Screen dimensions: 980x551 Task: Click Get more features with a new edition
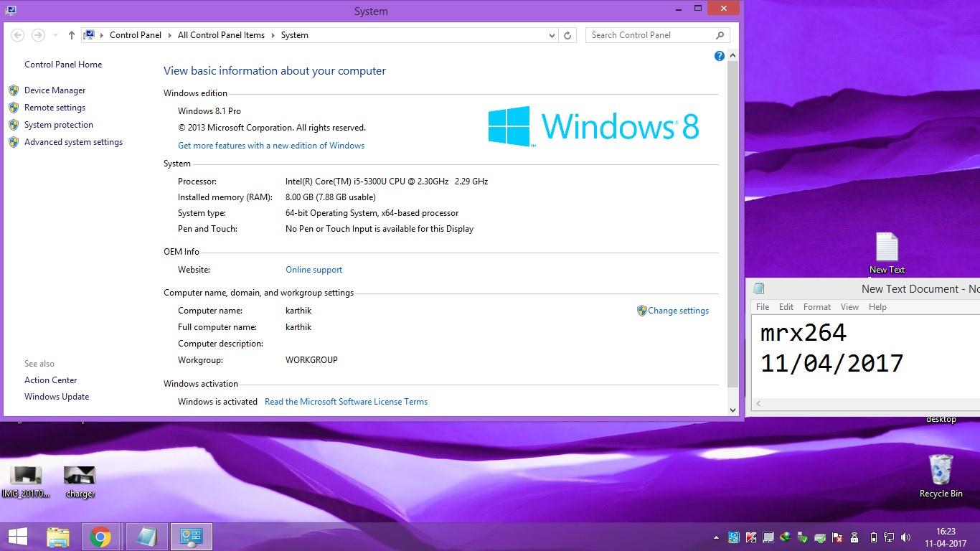point(271,146)
